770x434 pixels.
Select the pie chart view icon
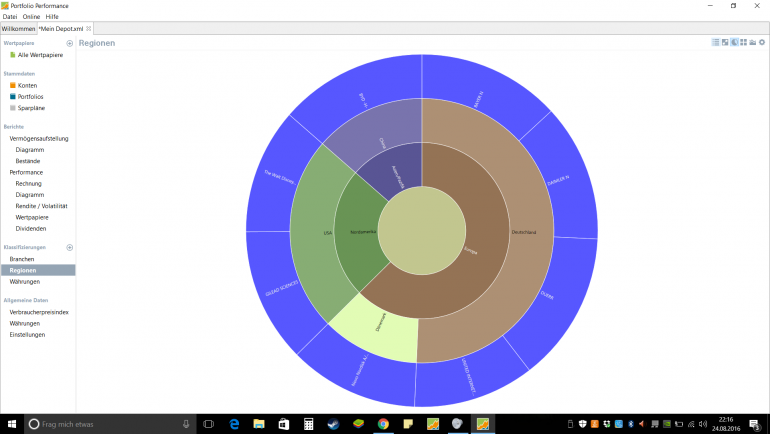coord(734,43)
